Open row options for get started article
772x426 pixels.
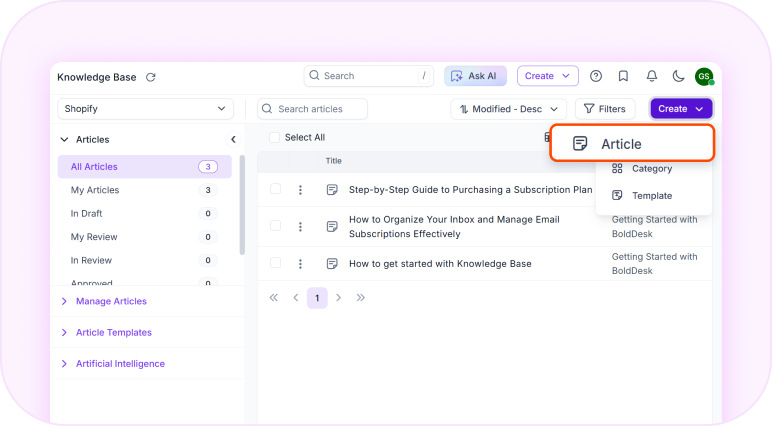[300, 264]
